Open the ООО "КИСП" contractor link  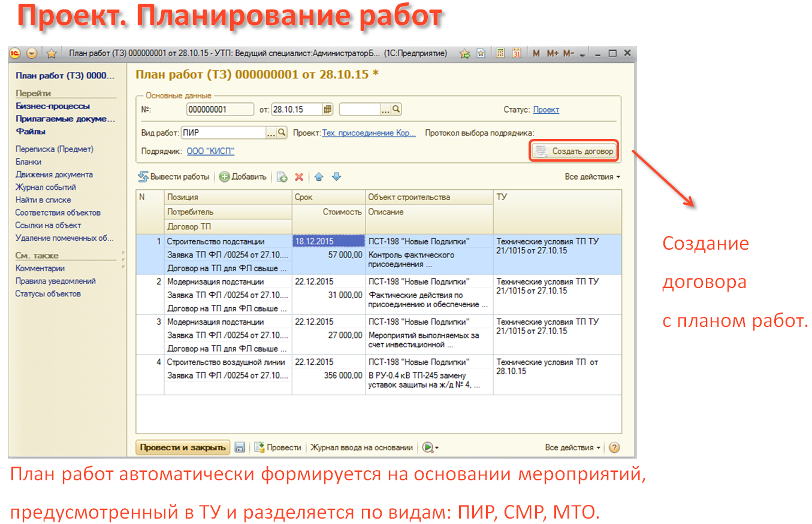[210, 152]
